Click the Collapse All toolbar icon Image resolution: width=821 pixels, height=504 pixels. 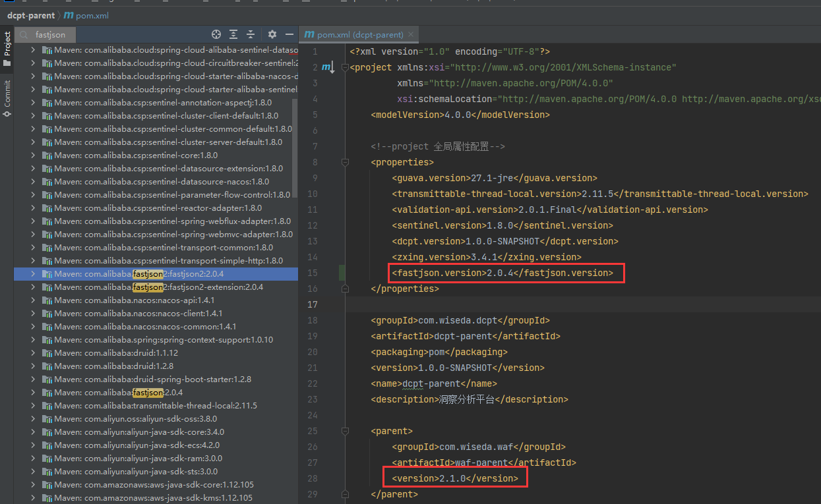[251, 34]
